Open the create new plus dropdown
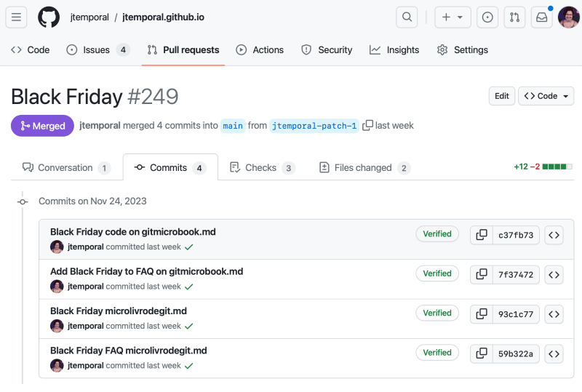582x392 pixels. 453,17
